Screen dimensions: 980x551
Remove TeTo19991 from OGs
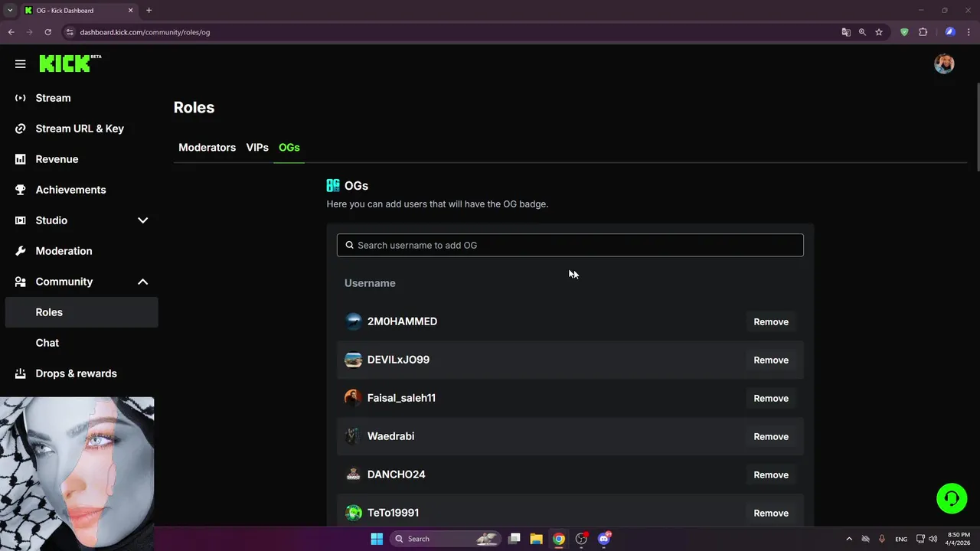point(771,513)
